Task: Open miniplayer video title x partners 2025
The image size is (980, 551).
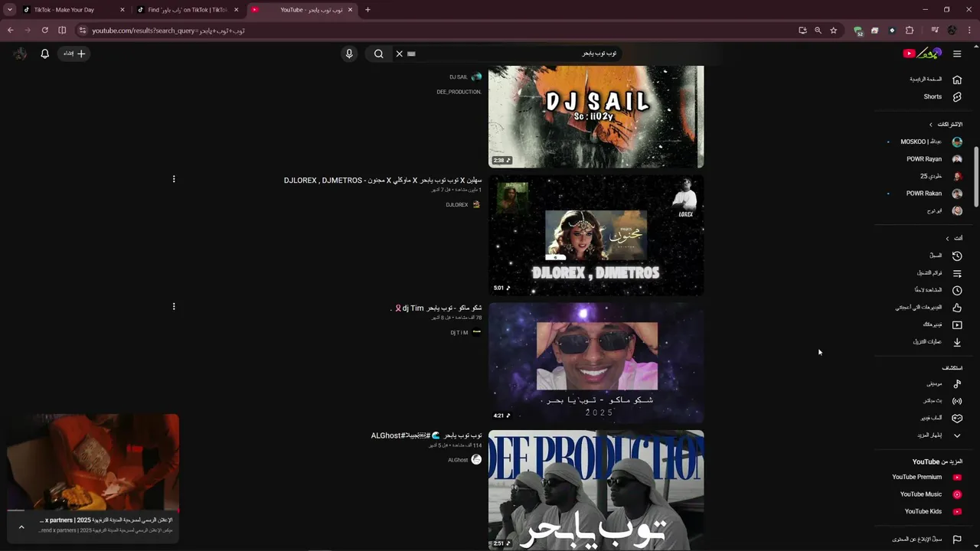Action: (x=106, y=520)
